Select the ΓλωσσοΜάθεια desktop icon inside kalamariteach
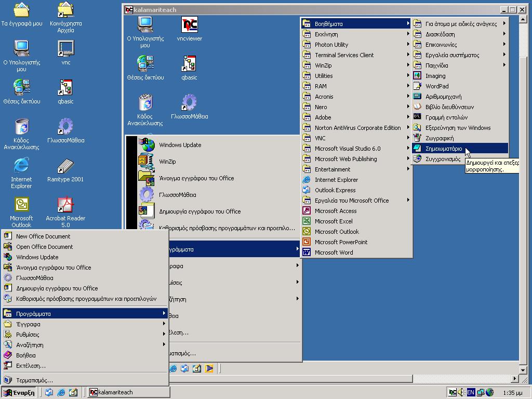 click(x=189, y=107)
